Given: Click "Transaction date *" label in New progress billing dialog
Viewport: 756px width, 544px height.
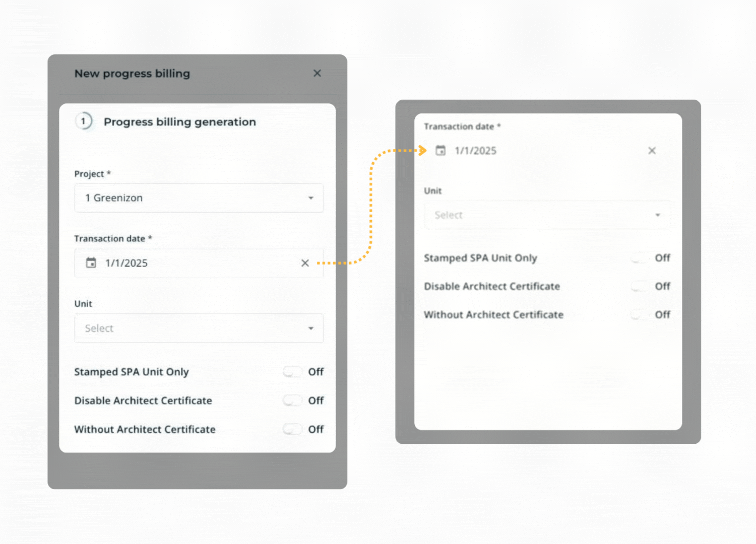Looking at the screenshot, I should (113, 239).
